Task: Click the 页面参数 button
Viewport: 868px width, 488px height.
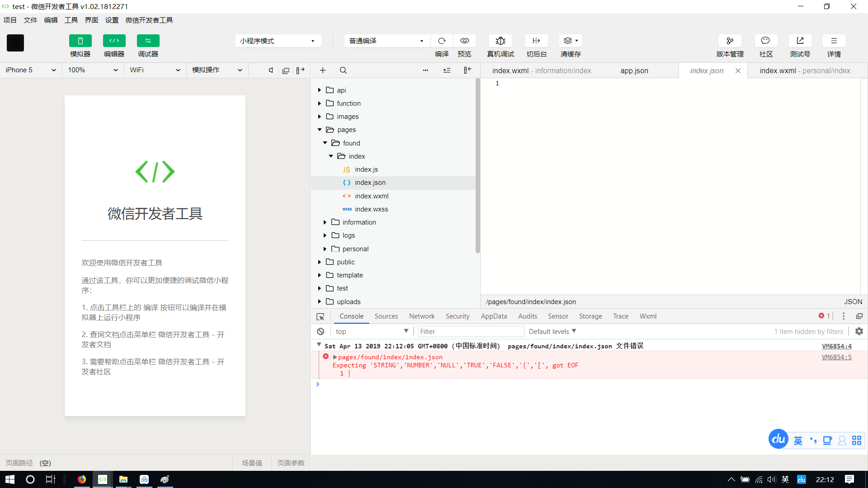Action: coord(291,463)
